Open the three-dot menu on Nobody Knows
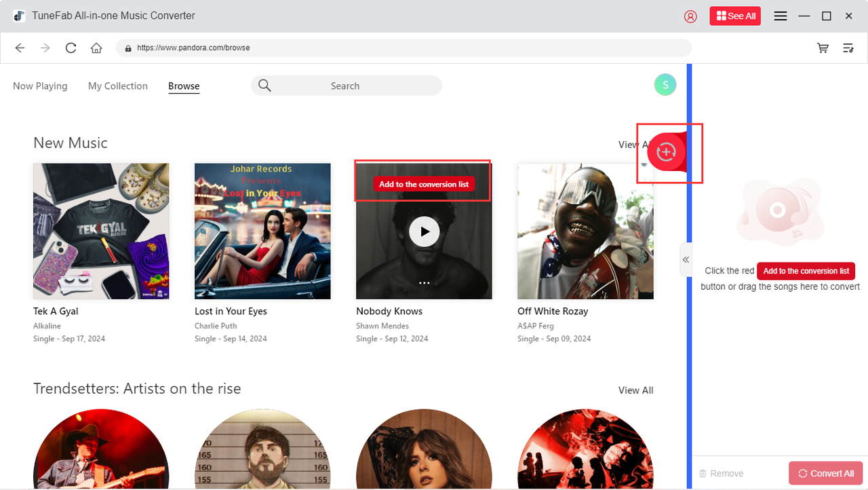 click(425, 282)
